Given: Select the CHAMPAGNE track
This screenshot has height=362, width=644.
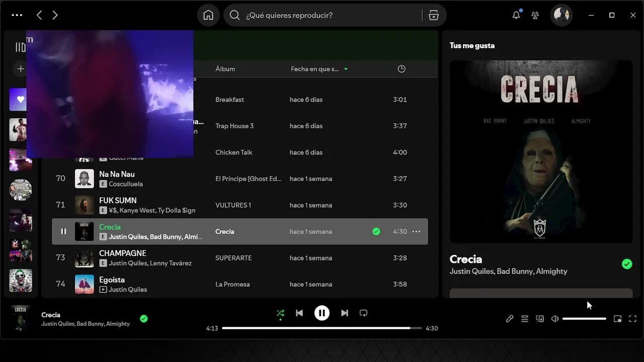Looking at the screenshot, I should pos(123,253).
